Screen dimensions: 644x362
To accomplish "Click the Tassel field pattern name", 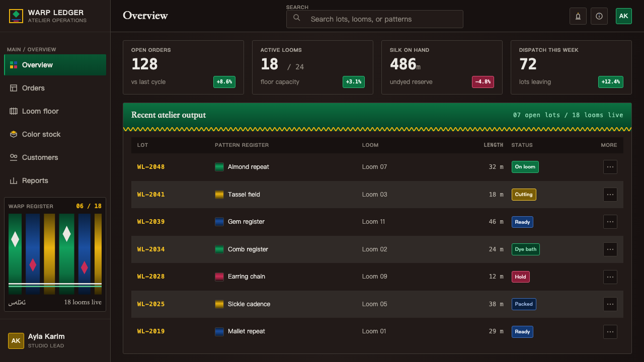I will click(x=244, y=195).
